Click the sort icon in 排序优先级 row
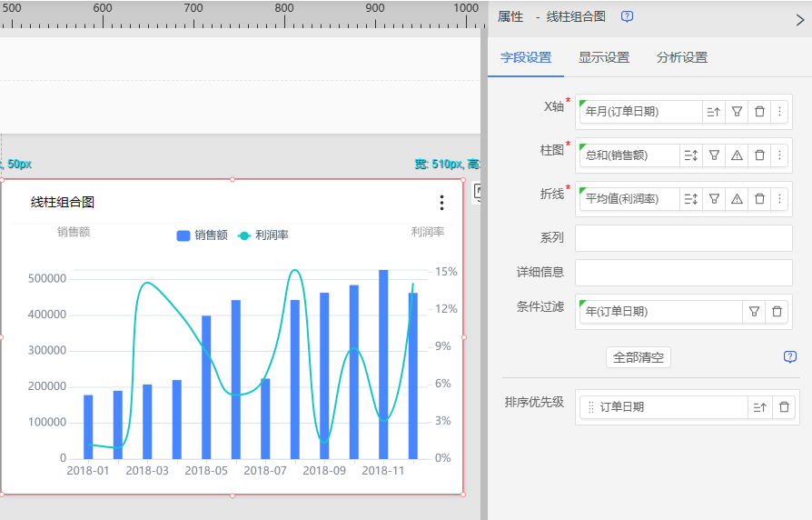The image size is (812, 520). (x=760, y=407)
